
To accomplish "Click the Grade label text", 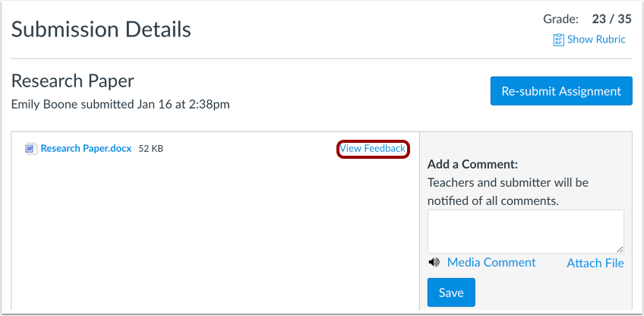I will pyautogui.click(x=560, y=19).
